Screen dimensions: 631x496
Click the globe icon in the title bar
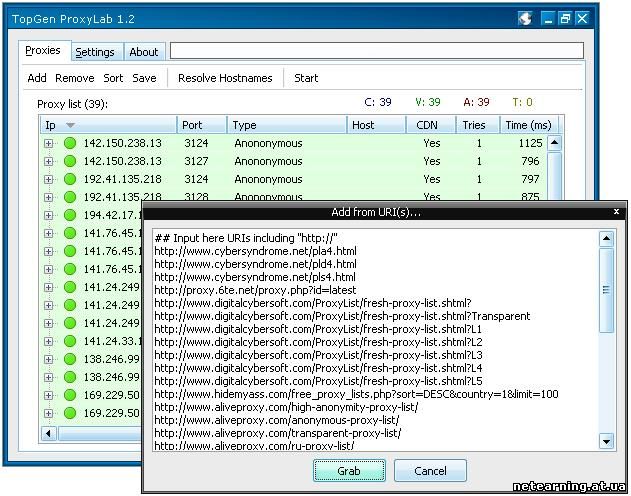pos(525,19)
